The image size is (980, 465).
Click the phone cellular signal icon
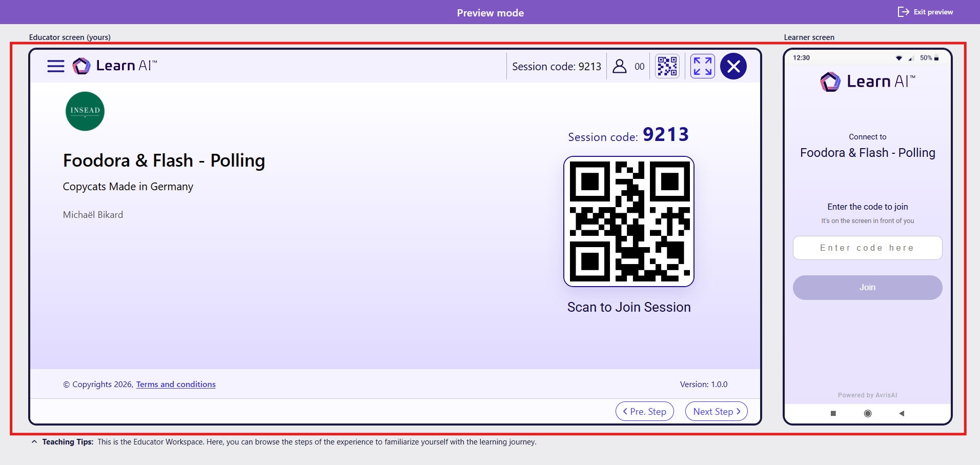tap(911, 58)
